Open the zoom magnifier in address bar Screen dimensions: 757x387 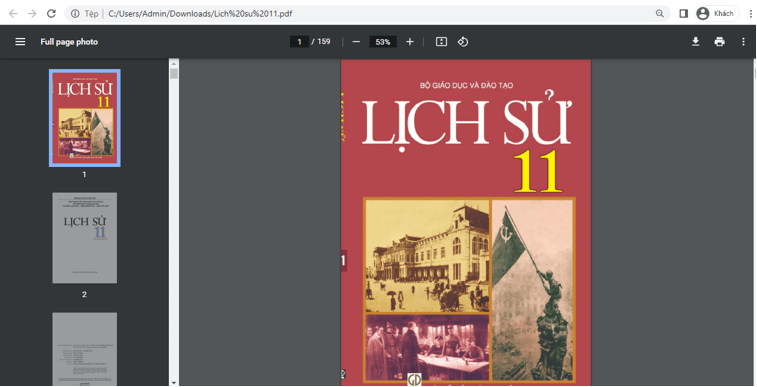[659, 14]
